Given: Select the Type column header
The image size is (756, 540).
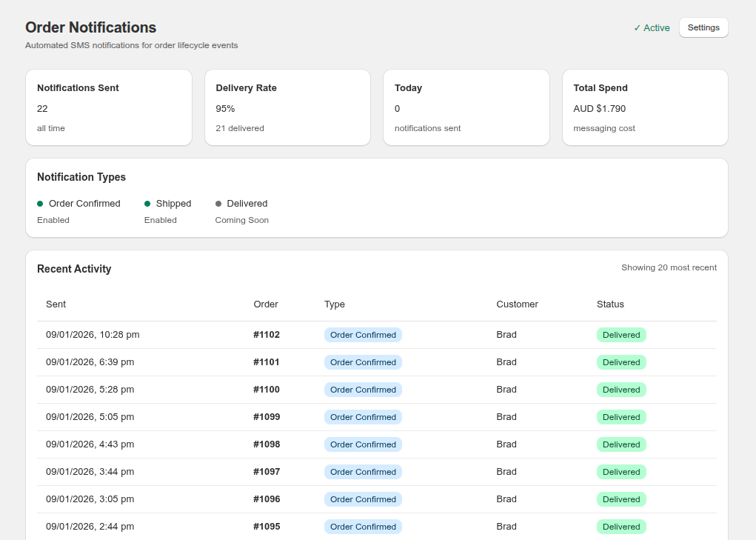Looking at the screenshot, I should coord(334,304).
